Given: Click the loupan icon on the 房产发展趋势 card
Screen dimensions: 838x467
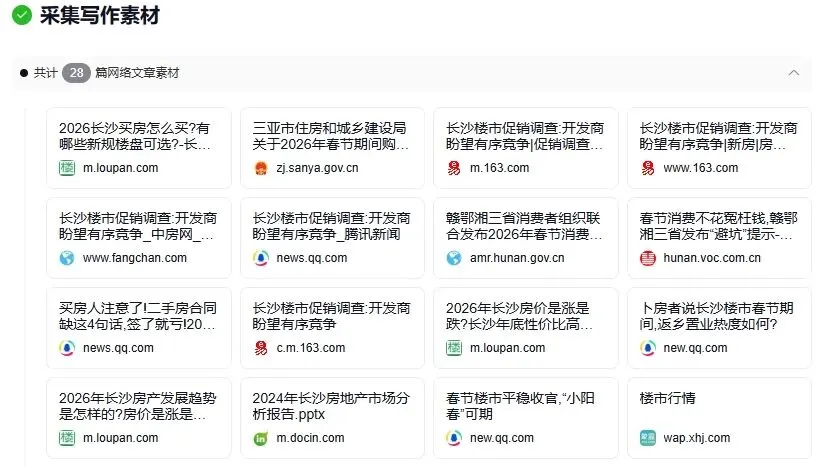Looking at the screenshot, I should pos(67,438).
